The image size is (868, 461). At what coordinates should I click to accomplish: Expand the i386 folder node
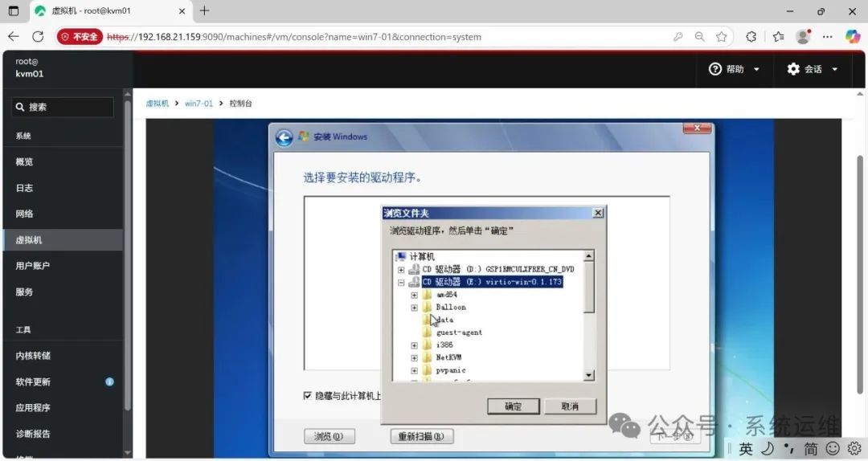coord(414,345)
